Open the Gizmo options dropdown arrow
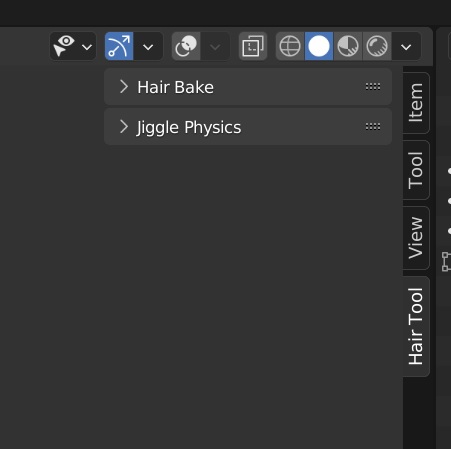 148,46
